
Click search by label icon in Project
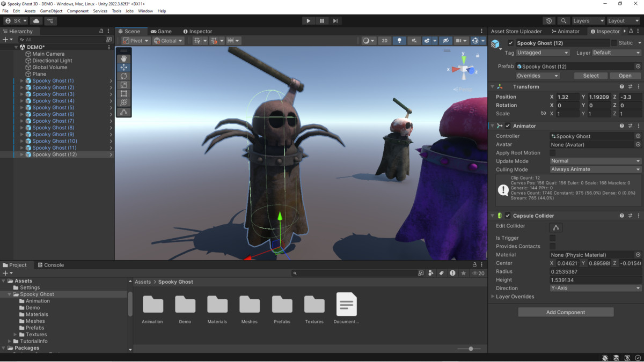coord(442,273)
